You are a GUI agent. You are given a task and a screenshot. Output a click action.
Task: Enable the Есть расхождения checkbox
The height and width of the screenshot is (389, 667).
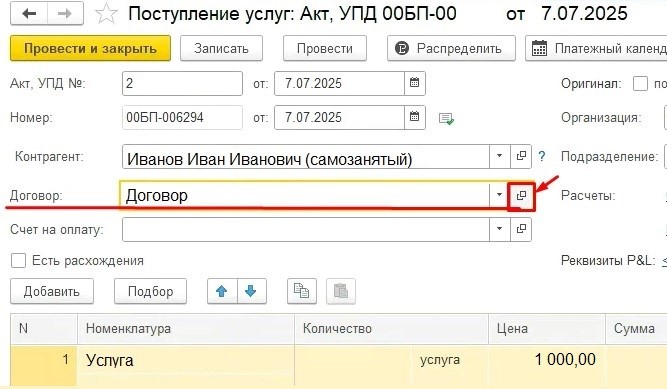tap(18, 260)
